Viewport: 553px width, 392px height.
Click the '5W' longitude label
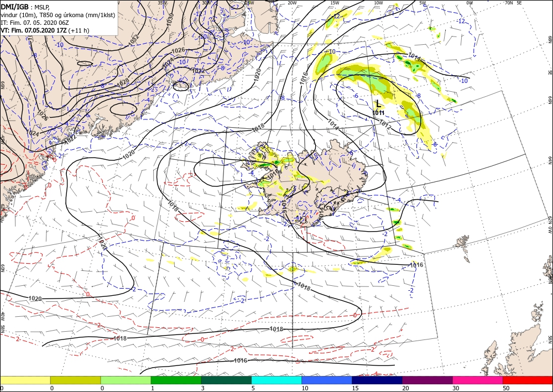point(422,2)
